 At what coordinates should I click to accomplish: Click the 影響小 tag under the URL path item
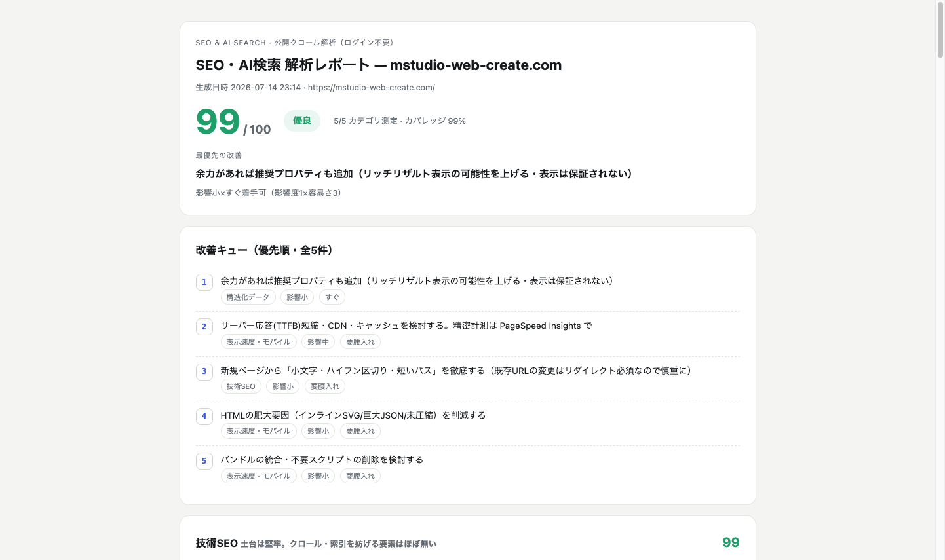[283, 386]
